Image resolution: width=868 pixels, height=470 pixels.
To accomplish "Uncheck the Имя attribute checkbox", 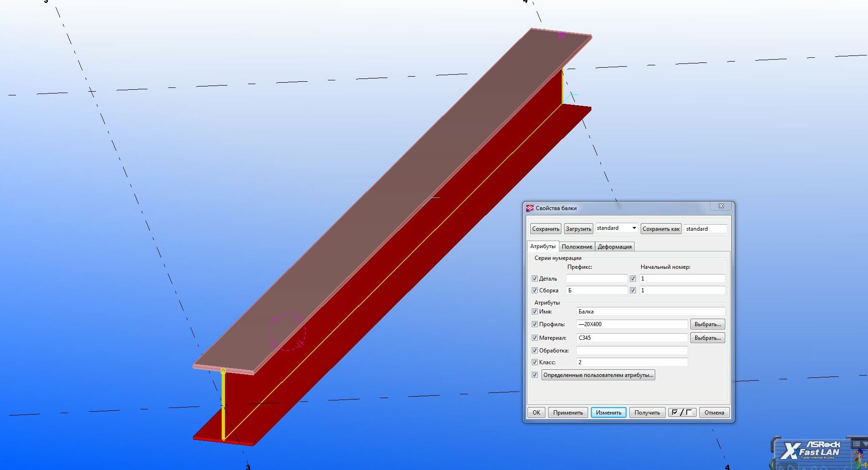I will coord(535,312).
